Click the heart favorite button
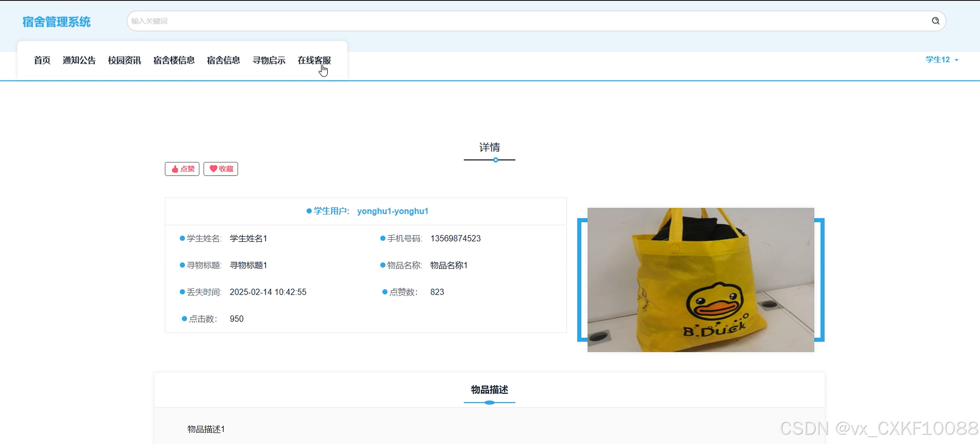The image size is (980, 444). pyautogui.click(x=221, y=169)
